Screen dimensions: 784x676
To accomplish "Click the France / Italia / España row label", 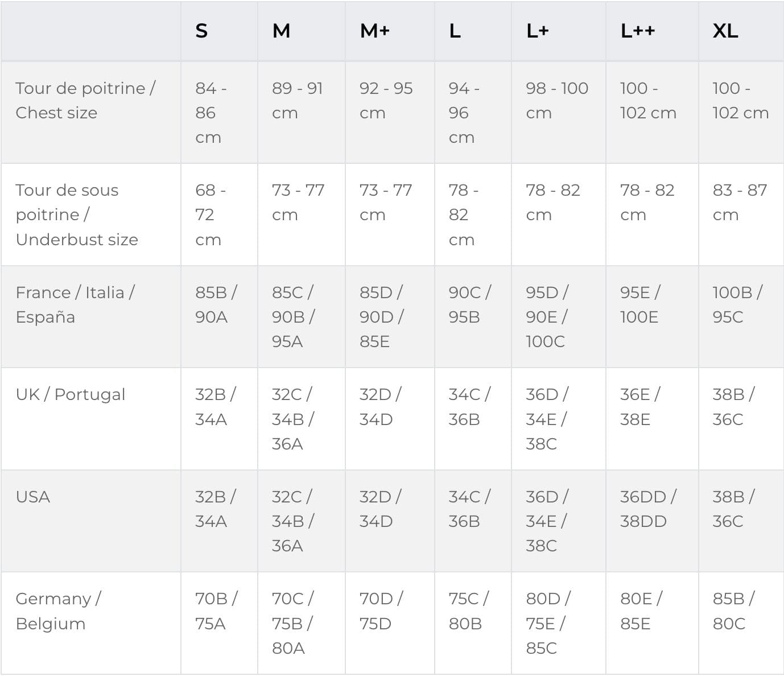I will point(75,304).
